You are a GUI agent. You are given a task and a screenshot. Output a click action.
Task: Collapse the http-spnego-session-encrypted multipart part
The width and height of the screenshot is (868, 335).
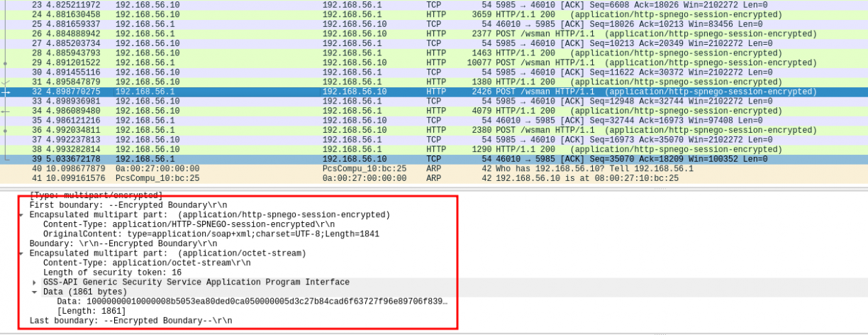[x=23, y=214]
